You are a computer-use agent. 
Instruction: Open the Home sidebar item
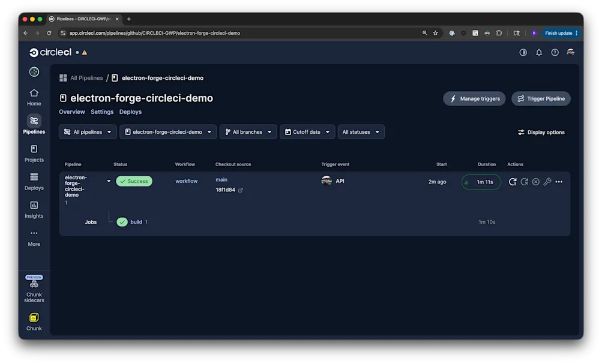point(34,97)
